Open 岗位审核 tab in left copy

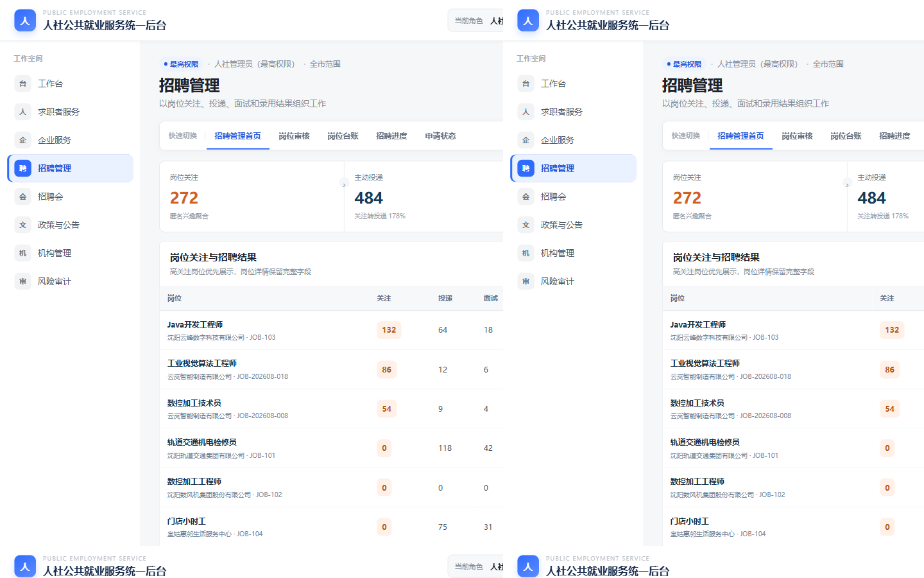[294, 136]
